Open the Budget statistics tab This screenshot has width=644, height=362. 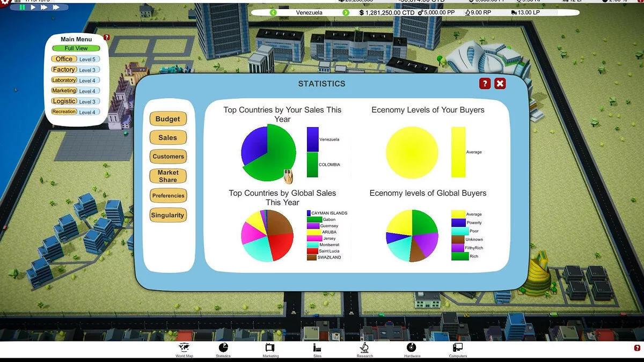(x=168, y=119)
